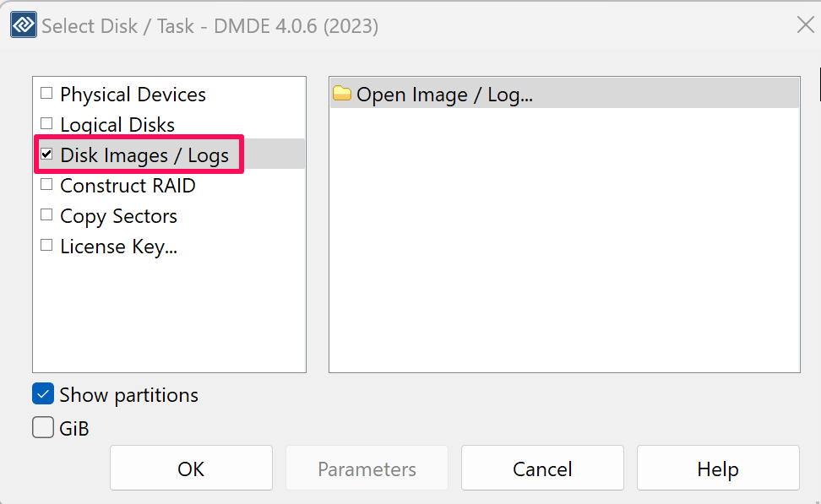The width and height of the screenshot is (821, 504).
Task: Uncheck the Disk Images / Logs checkbox
Action: tap(46, 154)
